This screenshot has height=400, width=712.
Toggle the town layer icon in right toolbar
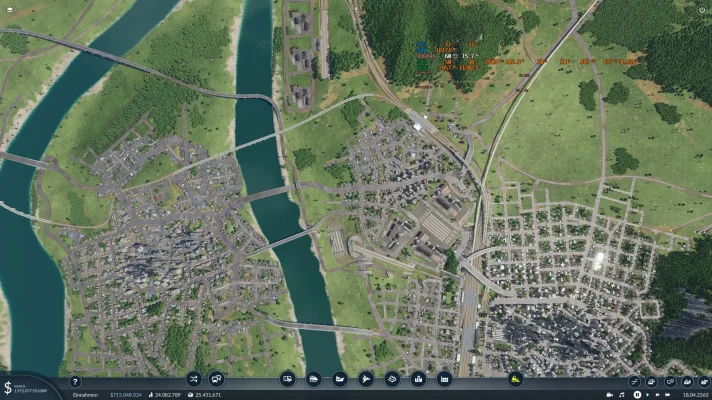(687, 382)
